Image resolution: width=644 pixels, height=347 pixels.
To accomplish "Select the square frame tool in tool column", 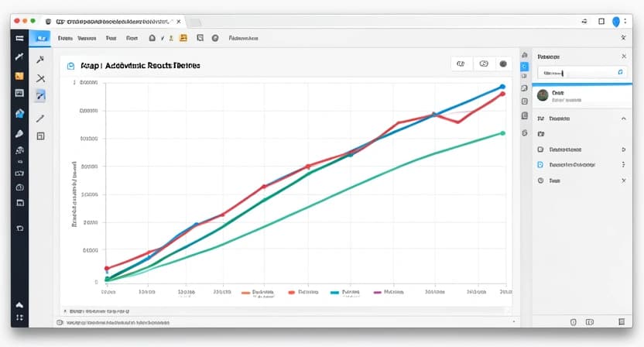I will [x=41, y=136].
